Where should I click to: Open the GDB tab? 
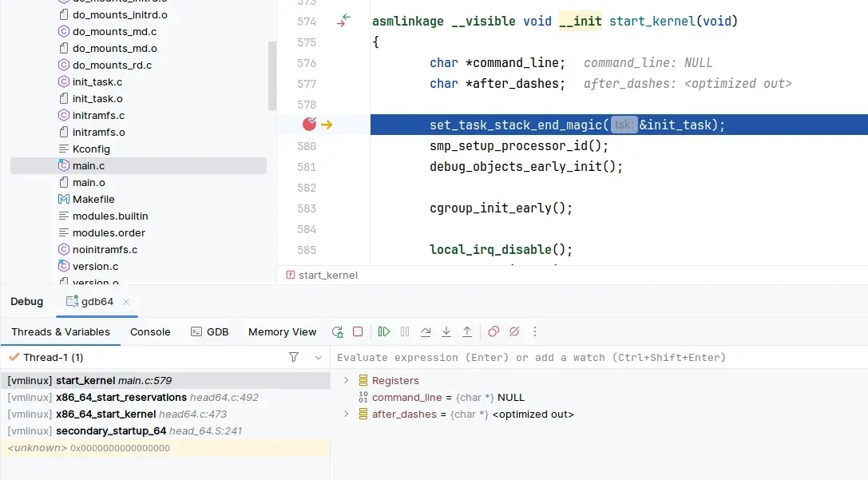[x=210, y=331]
